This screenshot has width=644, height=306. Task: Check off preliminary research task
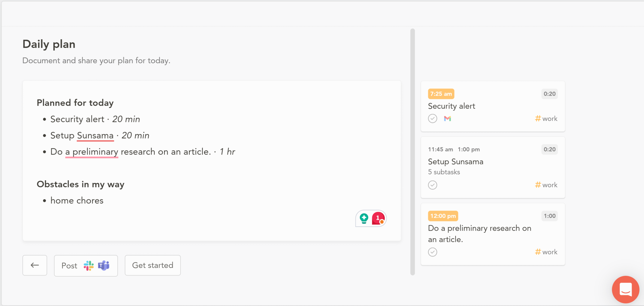coord(433,252)
